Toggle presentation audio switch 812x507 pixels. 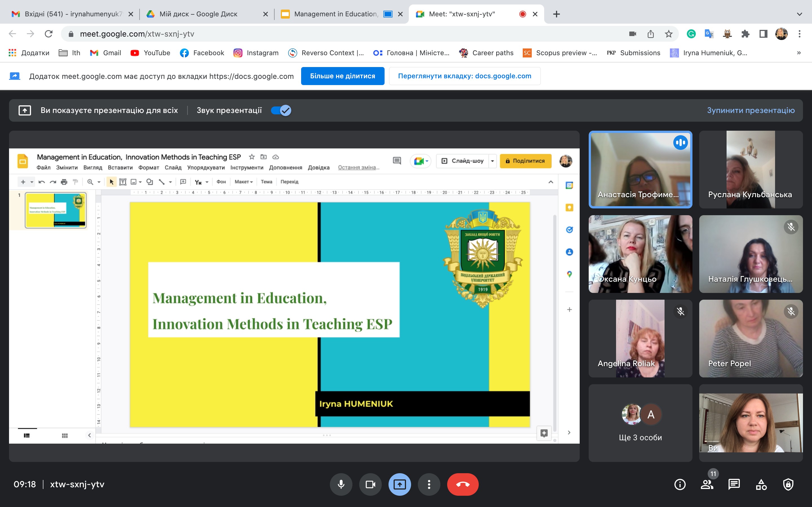(x=281, y=110)
